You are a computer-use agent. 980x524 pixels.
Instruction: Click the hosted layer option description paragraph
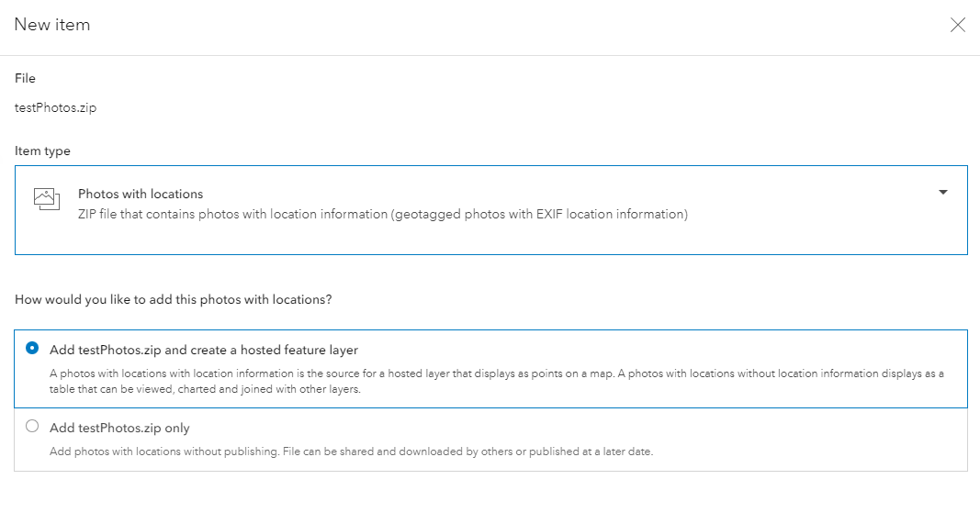[497, 381]
